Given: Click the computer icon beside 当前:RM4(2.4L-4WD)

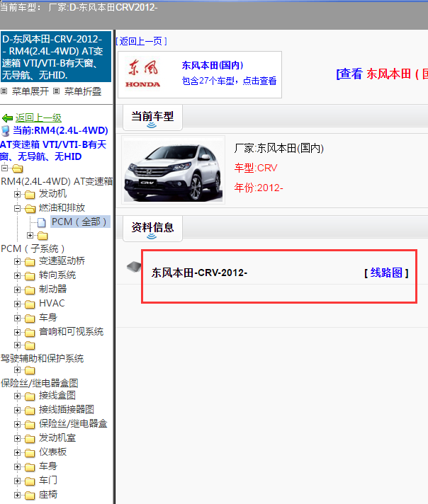Looking at the screenshot, I should 6,131.
